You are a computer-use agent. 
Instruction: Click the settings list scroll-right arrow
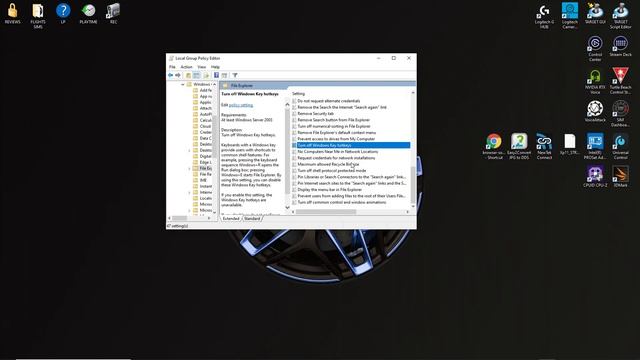click(407, 212)
